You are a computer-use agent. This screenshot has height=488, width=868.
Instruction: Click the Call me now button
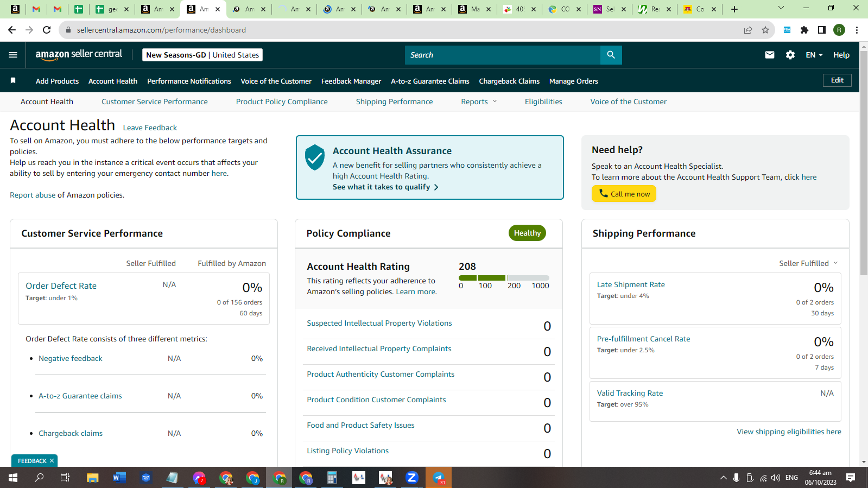pyautogui.click(x=624, y=194)
